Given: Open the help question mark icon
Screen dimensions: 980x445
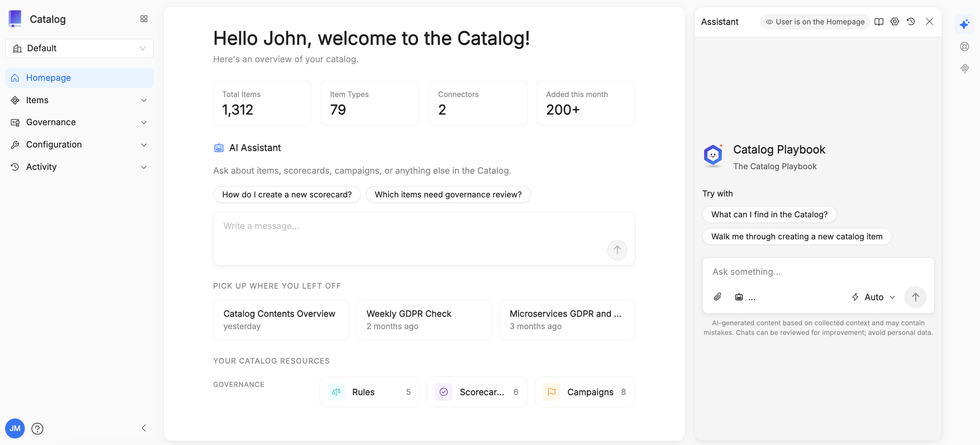Looking at the screenshot, I should pyautogui.click(x=37, y=428).
